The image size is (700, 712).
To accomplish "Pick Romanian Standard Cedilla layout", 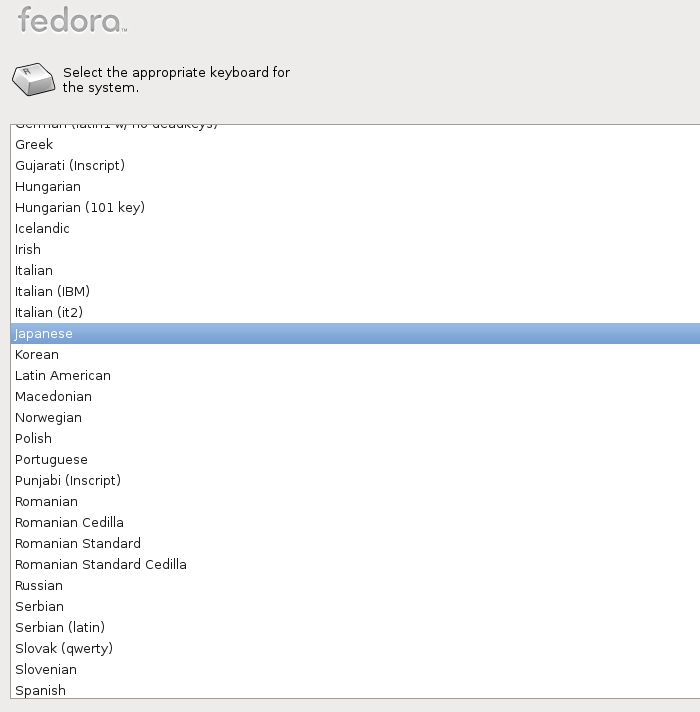I will pos(355,564).
